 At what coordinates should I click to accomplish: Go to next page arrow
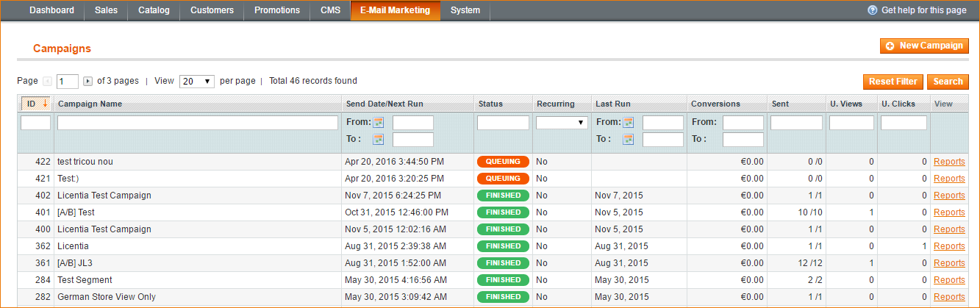point(87,82)
